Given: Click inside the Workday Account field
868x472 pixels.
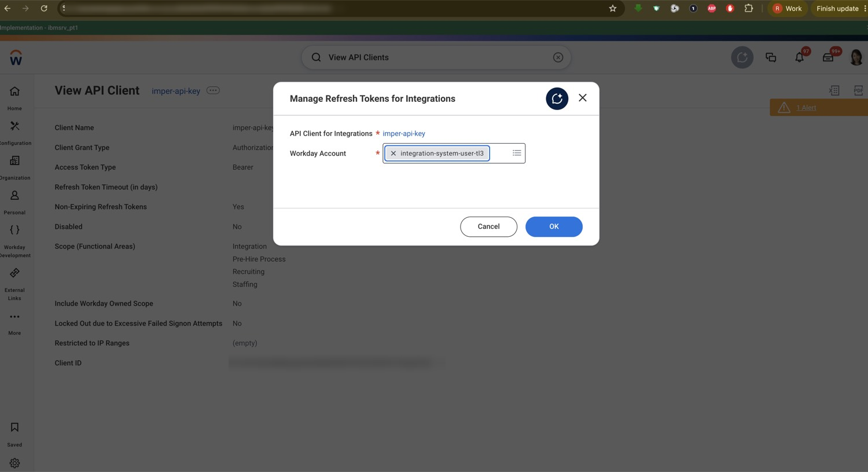Looking at the screenshot, I should [454, 153].
